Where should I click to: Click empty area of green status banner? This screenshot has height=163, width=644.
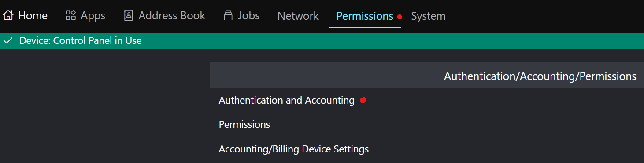pos(392,41)
